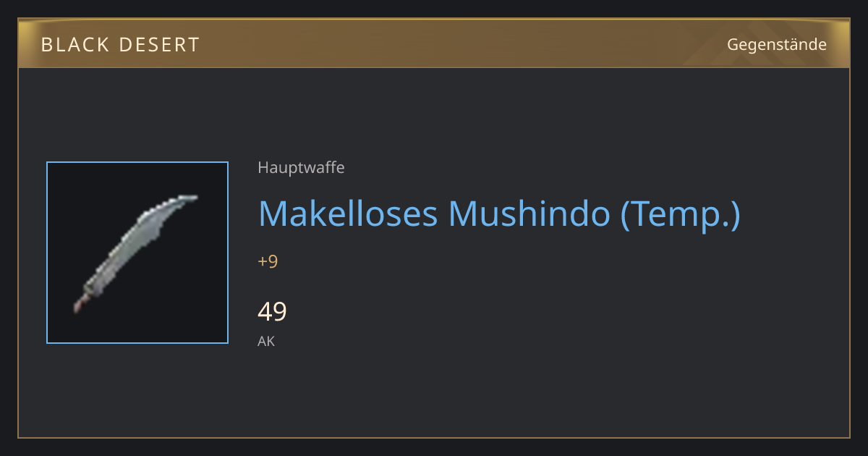Click the gold header banner center

(434, 44)
